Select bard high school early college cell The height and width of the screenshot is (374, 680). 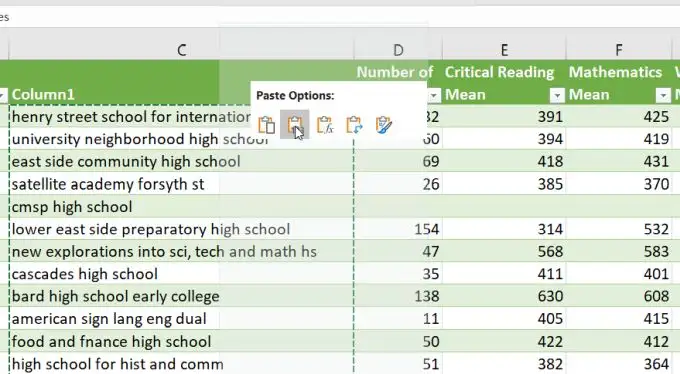coord(181,296)
